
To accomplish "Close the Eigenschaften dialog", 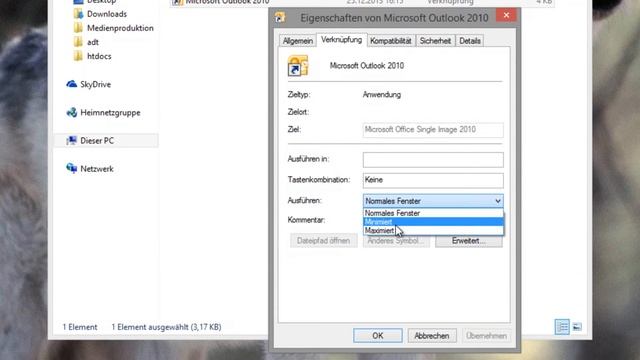I will 506,16.
